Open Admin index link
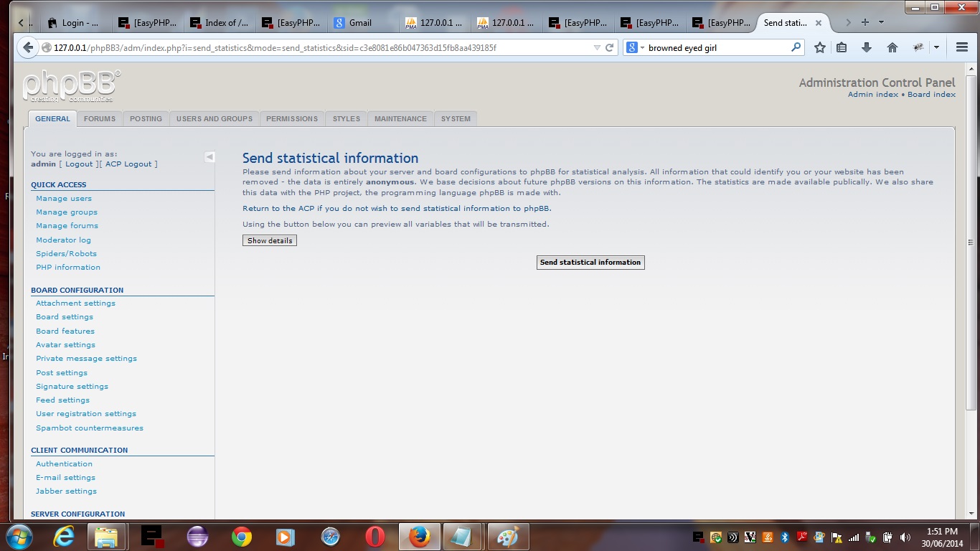The height and width of the screenshot is (551, 980). 873,95
